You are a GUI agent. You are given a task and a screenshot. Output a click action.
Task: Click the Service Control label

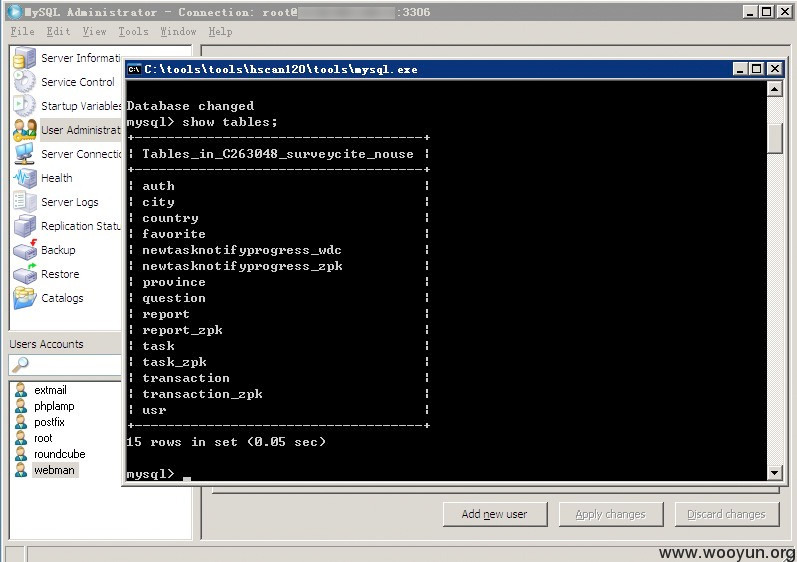coord(78,82)
